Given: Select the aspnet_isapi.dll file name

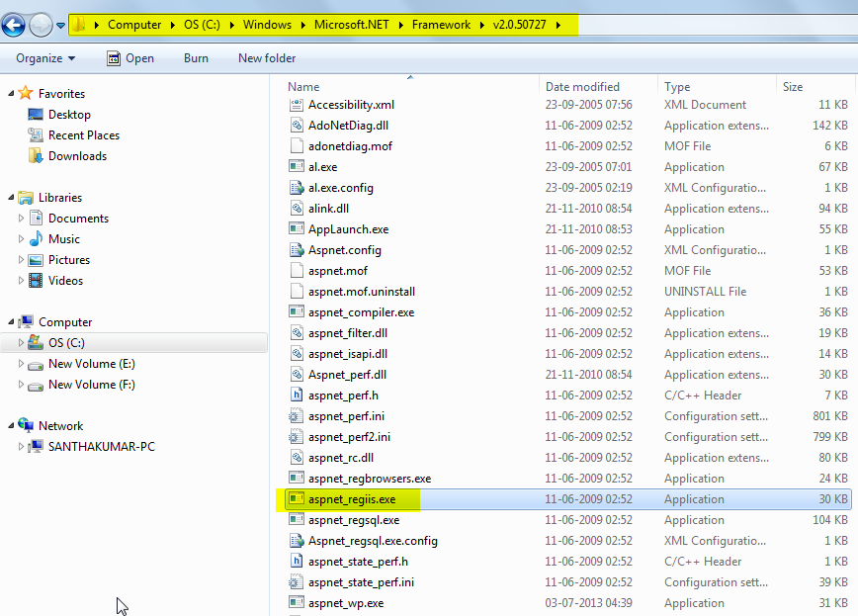Looking at the screenshot, I should point(348,354).
